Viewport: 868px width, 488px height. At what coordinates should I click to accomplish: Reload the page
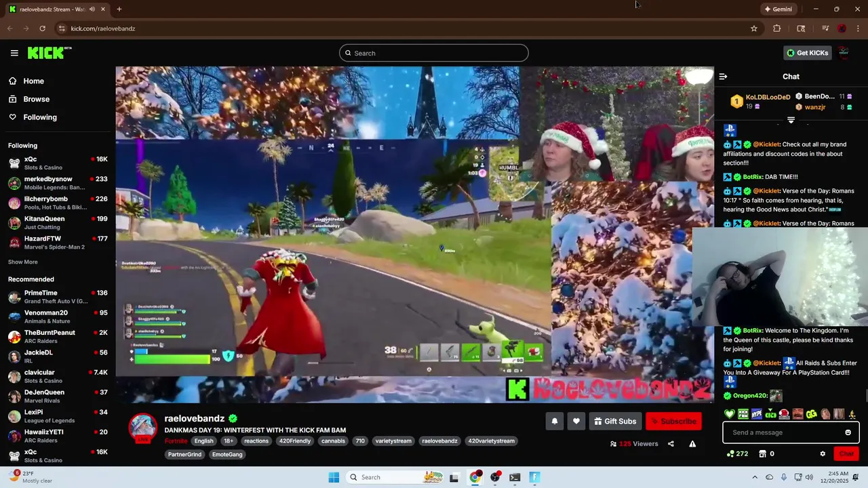pos(42,28)
